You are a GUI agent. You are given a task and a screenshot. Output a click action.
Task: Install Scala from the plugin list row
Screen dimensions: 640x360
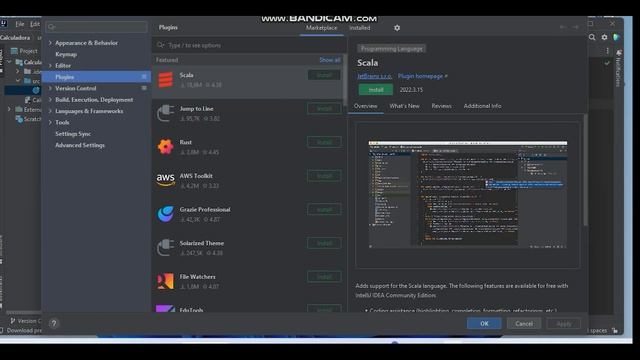(x=324, y=75)
